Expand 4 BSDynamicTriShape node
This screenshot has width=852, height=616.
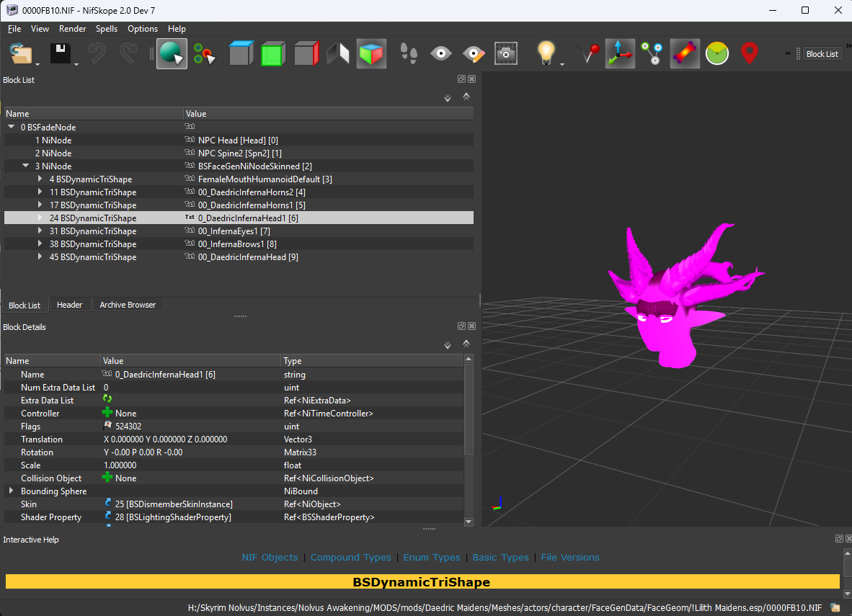coord(40,179)
